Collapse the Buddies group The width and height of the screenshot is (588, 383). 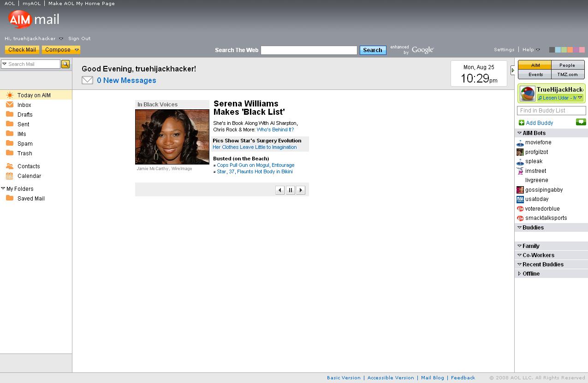pos(519,228)
